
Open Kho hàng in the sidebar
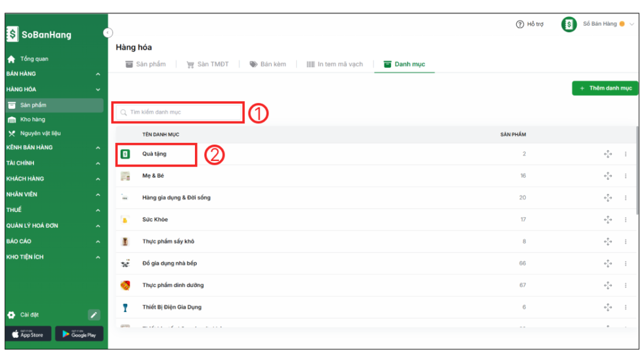[x=33, y=120]
